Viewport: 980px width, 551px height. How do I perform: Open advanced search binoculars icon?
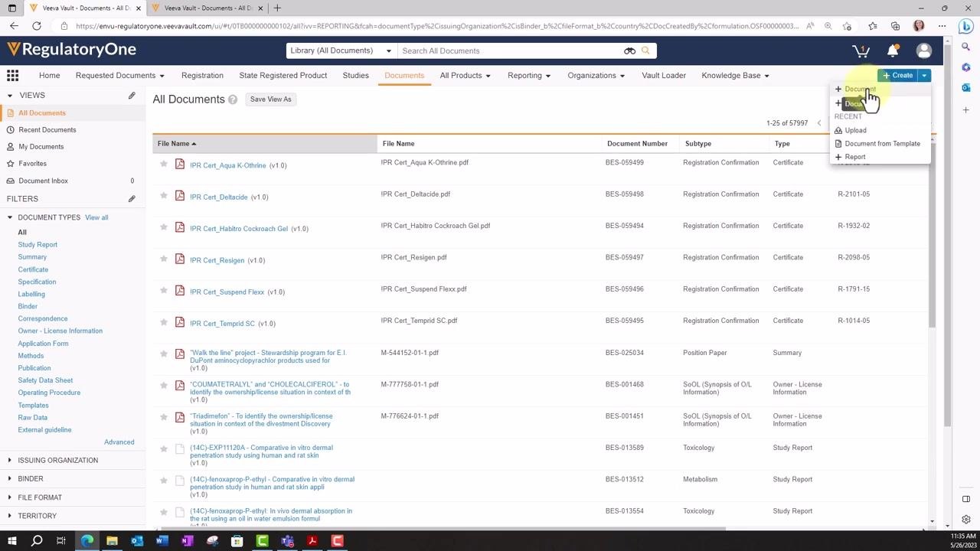(629, 51)
